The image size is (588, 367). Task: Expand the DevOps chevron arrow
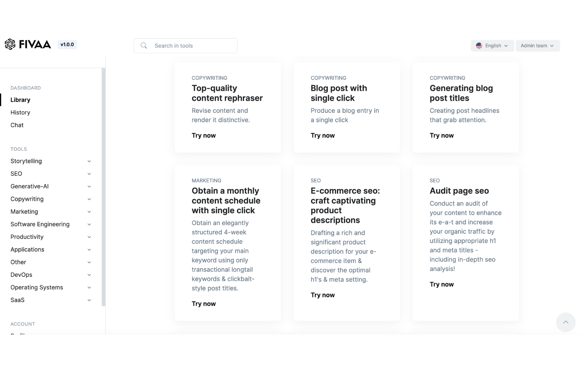tap(89, 275)
